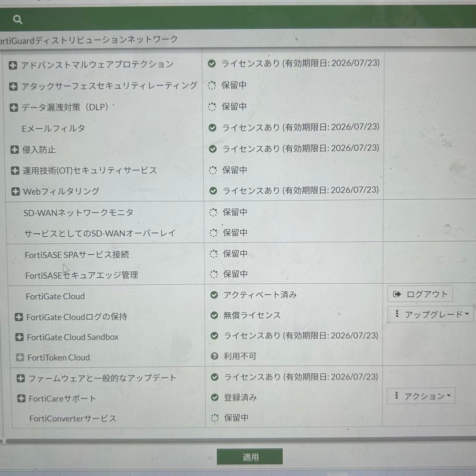Expand アドバンストマルウェアプロテクション row
This screenshot has width=476, height=476.
tap(13, 65)
